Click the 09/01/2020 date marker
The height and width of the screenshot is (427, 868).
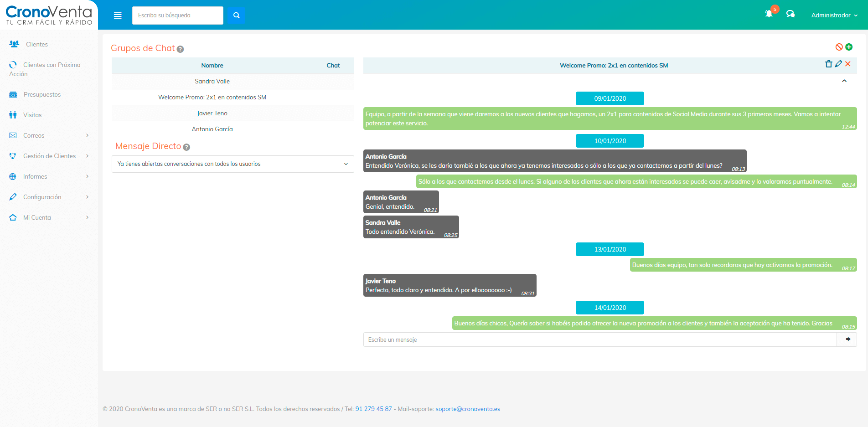pos(610,98)
